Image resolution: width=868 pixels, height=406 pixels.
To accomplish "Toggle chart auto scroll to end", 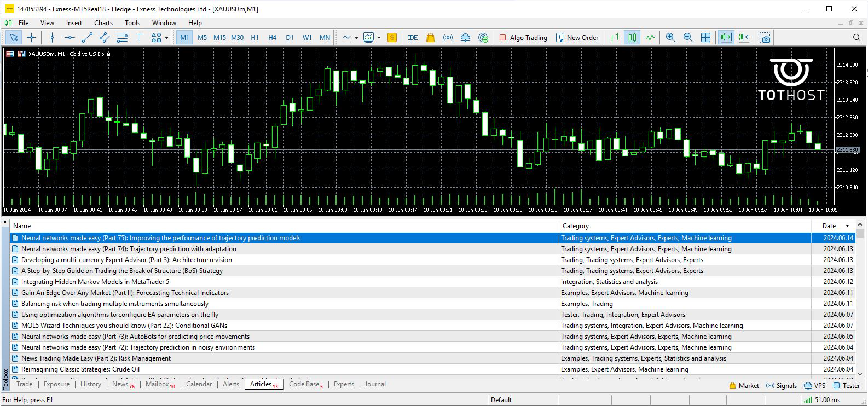I will pos(726,37).
